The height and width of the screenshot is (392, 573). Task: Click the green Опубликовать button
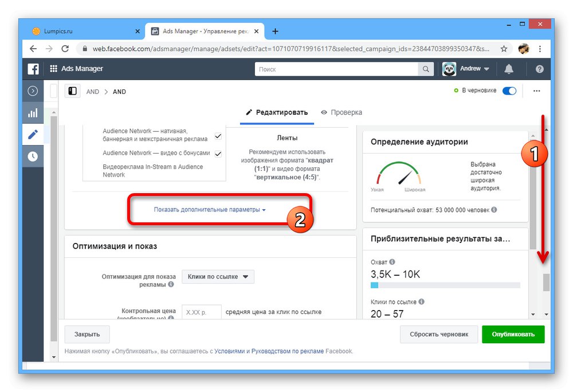513,334
